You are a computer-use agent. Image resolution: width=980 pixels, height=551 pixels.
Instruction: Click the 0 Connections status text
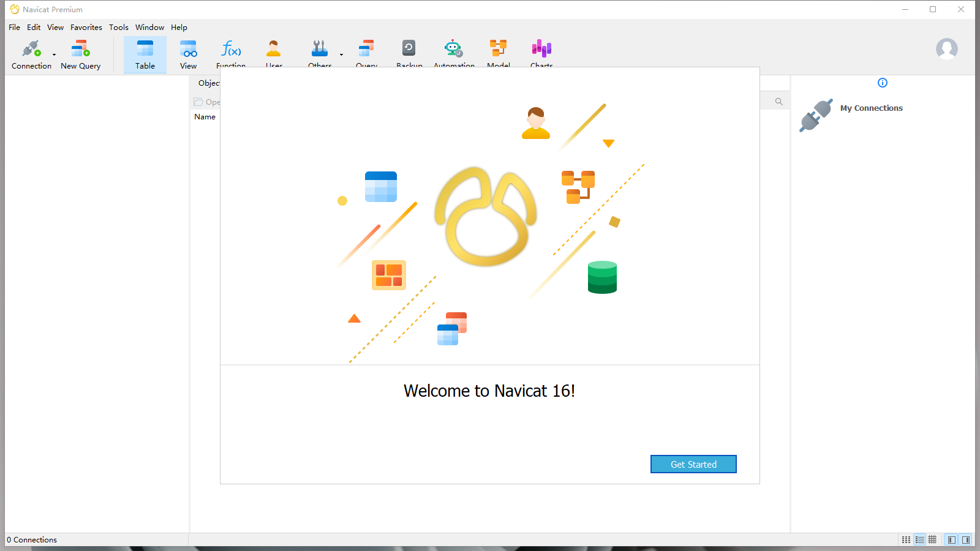coord(32,540)
